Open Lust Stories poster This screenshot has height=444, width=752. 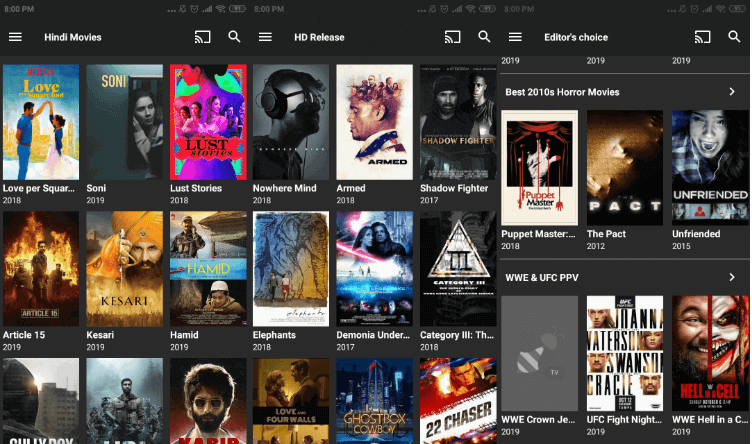point(208,122)
